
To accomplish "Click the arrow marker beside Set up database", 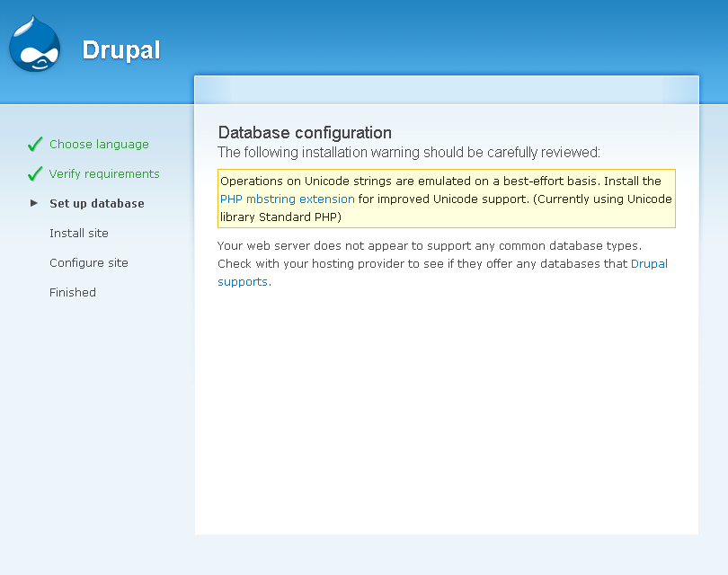I will [x=34, y=203].
